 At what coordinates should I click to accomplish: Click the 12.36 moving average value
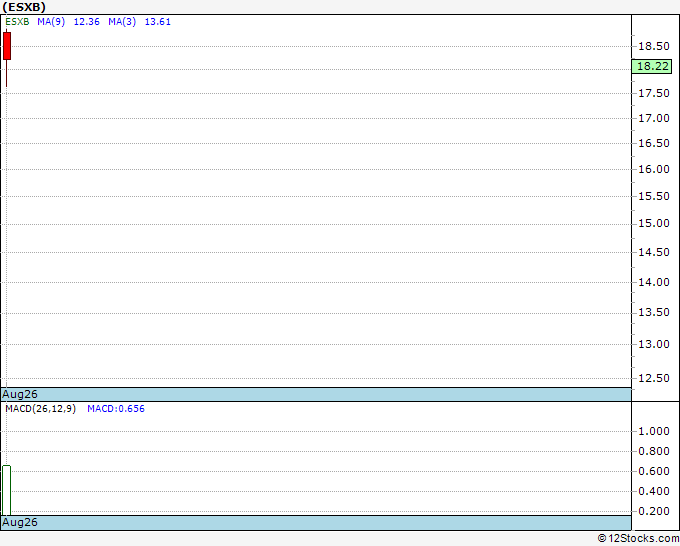[87, 22]
